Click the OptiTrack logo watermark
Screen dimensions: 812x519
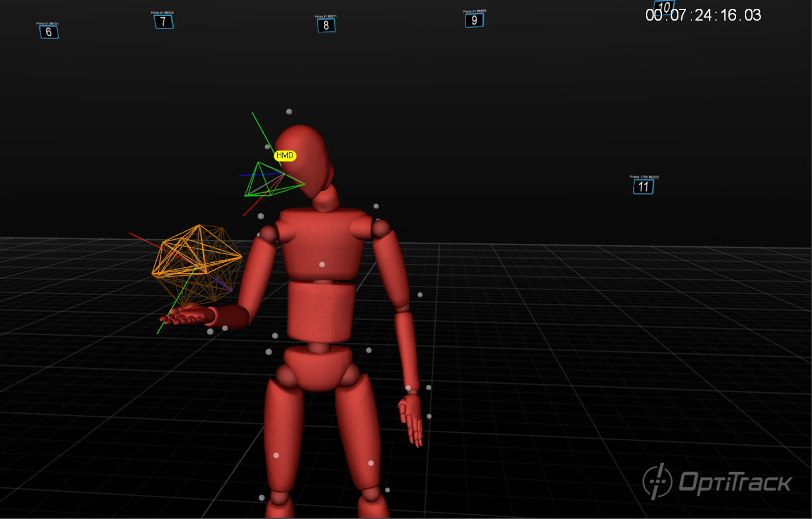point(717,482)
